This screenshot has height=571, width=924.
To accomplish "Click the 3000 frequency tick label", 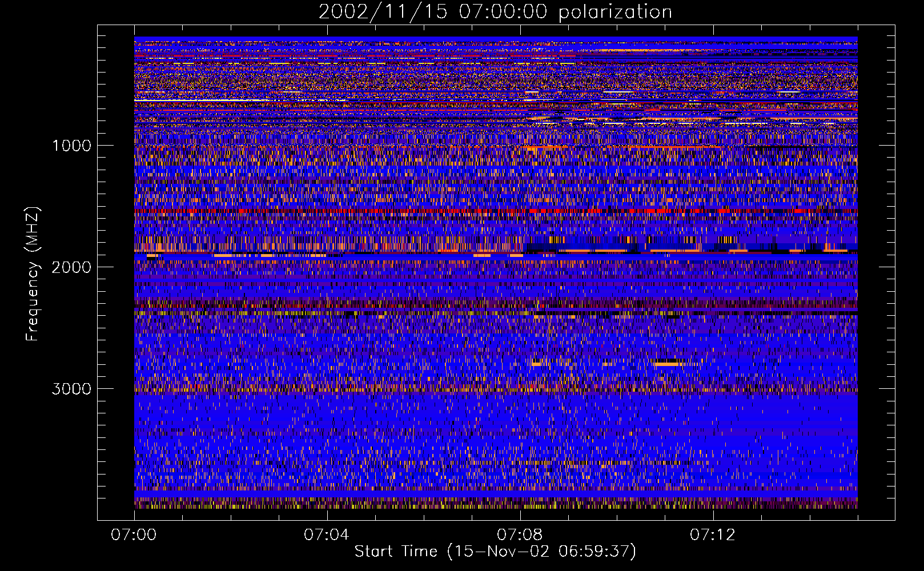I will pos(71,389).
